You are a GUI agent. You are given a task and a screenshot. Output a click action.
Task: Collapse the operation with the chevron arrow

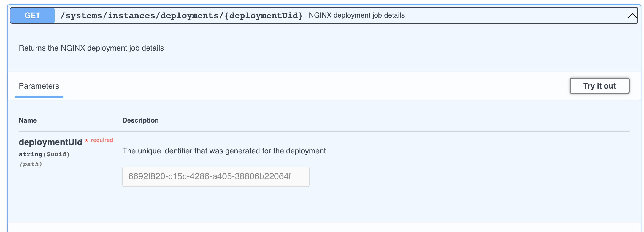(x=632, y=16)
